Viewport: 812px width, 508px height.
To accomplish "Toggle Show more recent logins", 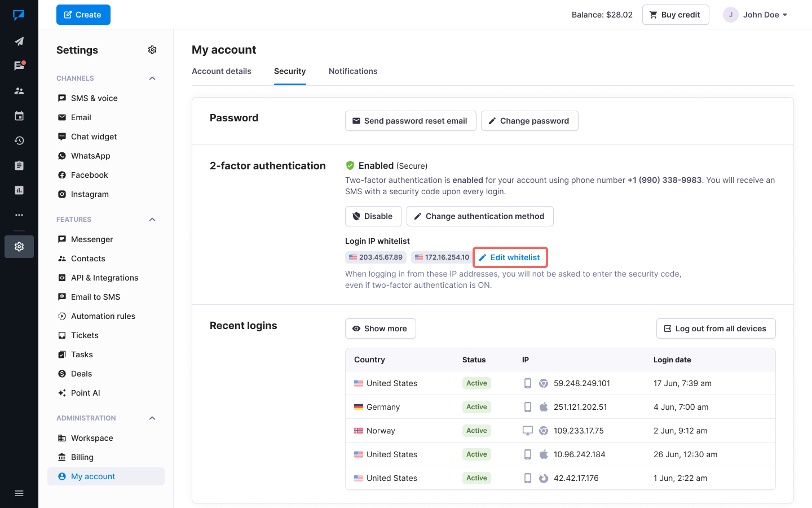I will point(381,329).
